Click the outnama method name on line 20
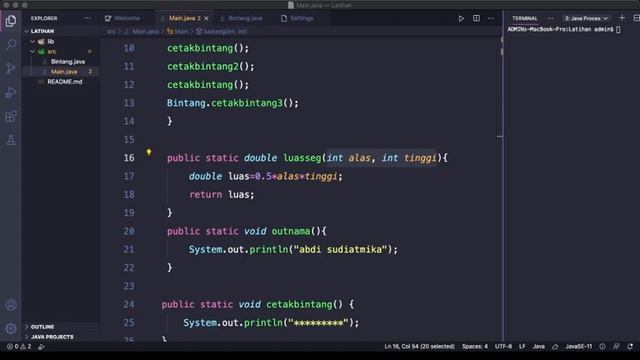 pyautogui.click(x=291, y=231)
